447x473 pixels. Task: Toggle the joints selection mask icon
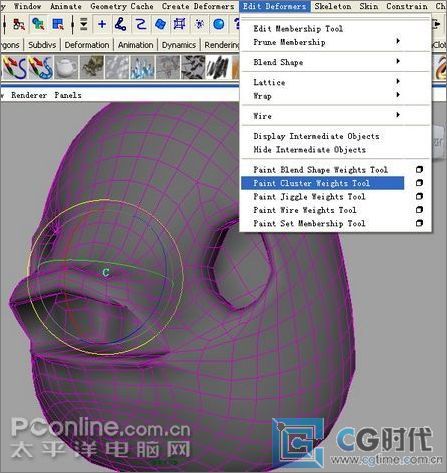[x=121, y=24]
